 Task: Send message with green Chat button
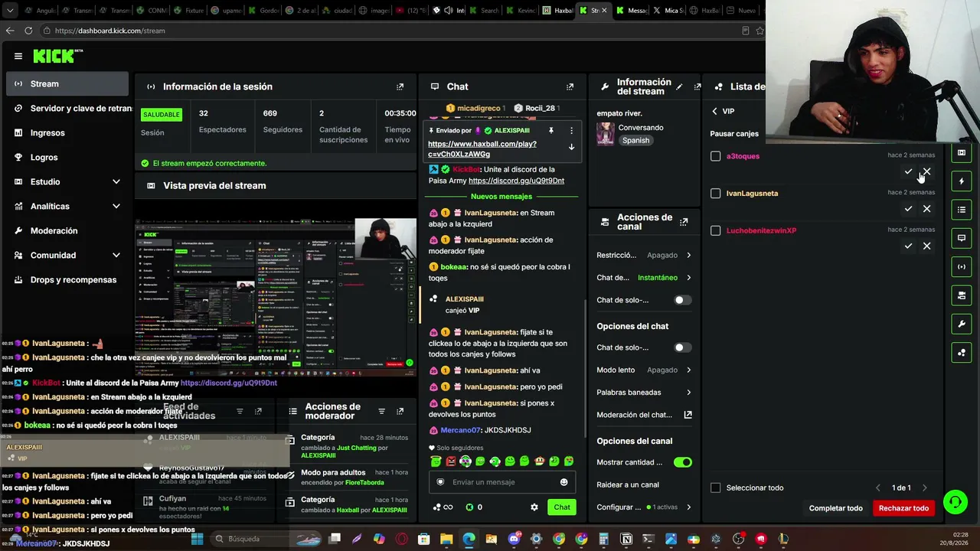pos(562,507)
